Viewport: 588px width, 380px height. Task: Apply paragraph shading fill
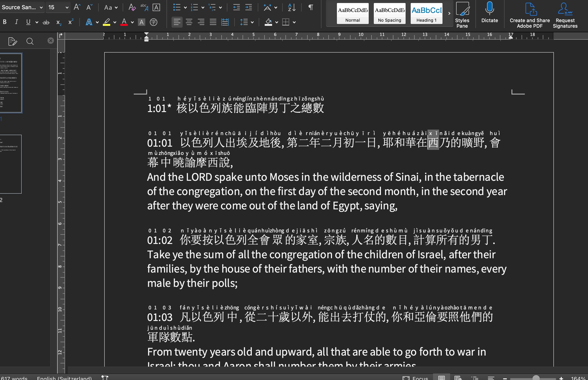[x=268, y=22]
